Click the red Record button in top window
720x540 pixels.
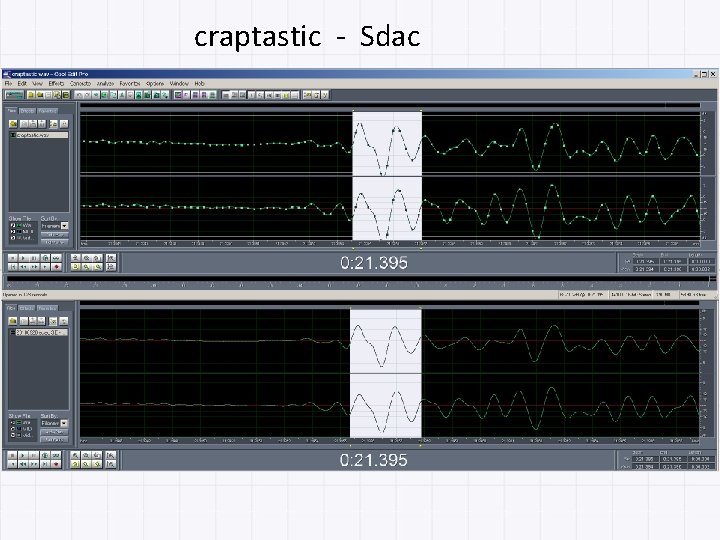(56, 266)
